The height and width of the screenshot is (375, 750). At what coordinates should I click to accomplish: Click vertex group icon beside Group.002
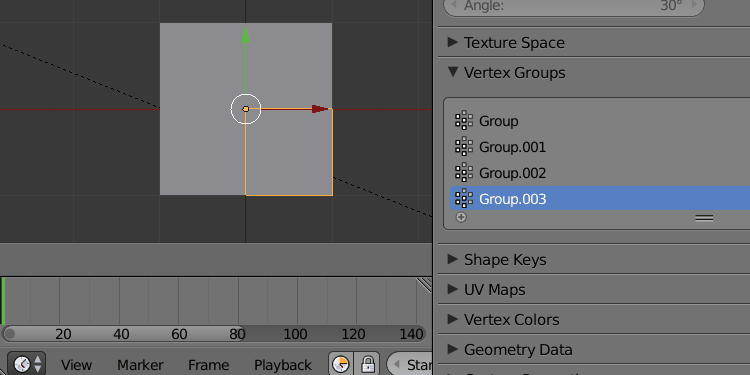click(x=463, y=172)
